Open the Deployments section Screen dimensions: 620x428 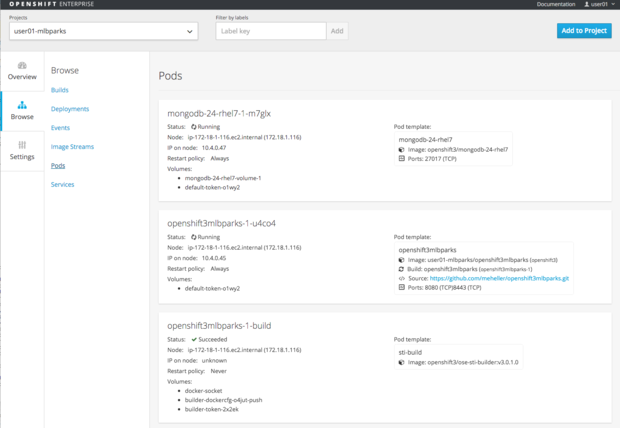pyautogui.click(x=70, y=109)
